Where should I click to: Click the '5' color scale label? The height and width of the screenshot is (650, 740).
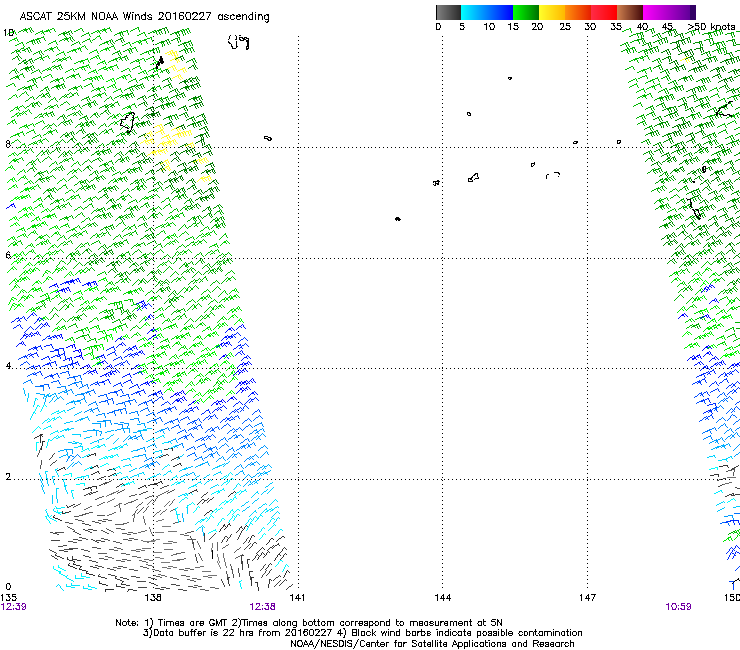point(462,27)
